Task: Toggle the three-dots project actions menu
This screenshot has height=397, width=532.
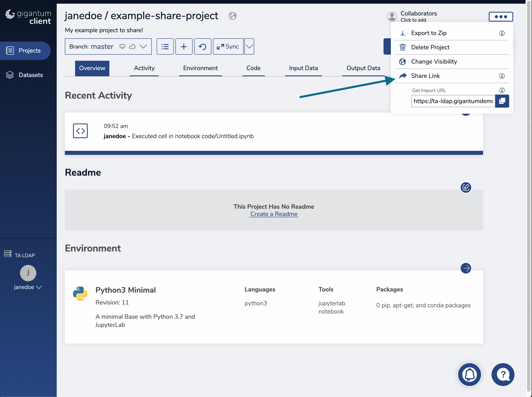Action: click(x=501, y=17)
